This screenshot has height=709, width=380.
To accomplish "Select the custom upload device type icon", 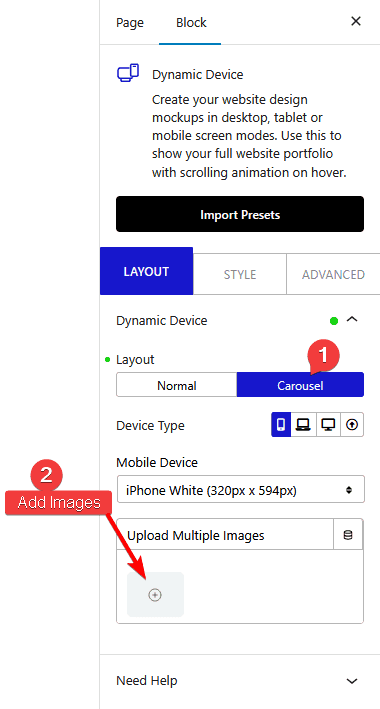I will tap(352, 425).
